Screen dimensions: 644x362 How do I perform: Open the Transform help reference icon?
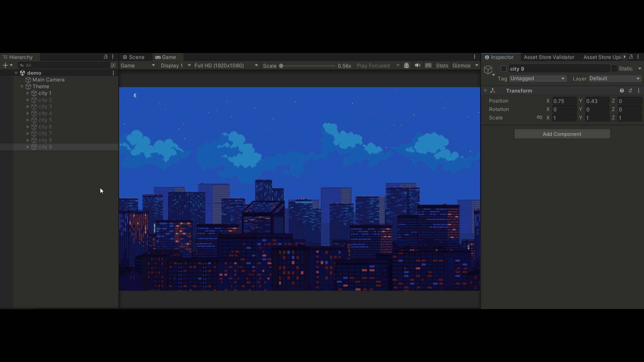pos(622,91)
